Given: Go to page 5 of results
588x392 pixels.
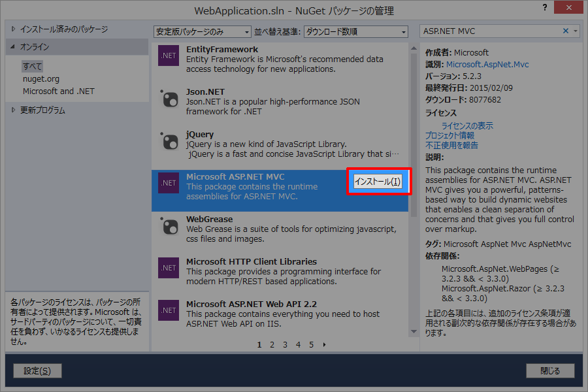Looking at the screenshot, I should point(311,345).
